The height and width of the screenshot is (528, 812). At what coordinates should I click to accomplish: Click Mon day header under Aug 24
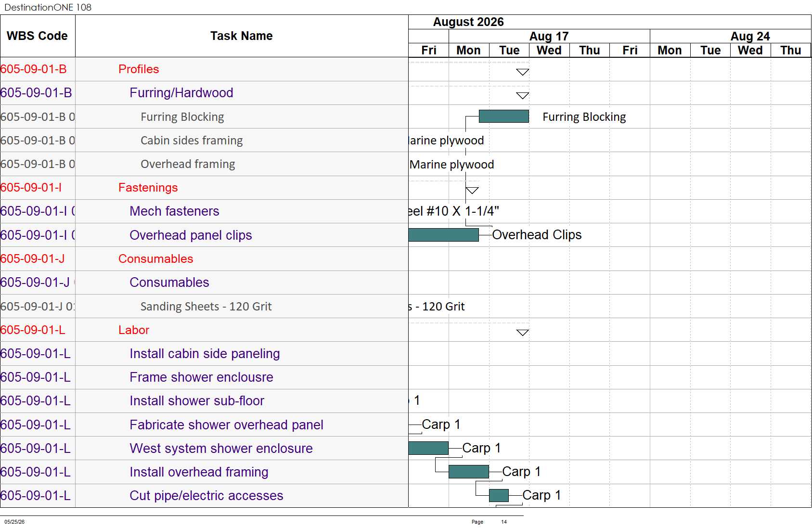point(670,51)
